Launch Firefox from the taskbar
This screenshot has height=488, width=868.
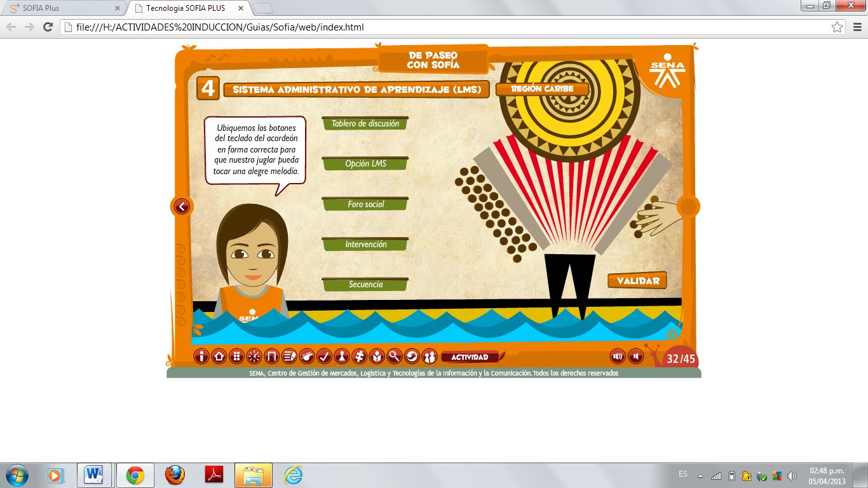tap(174, 475)
